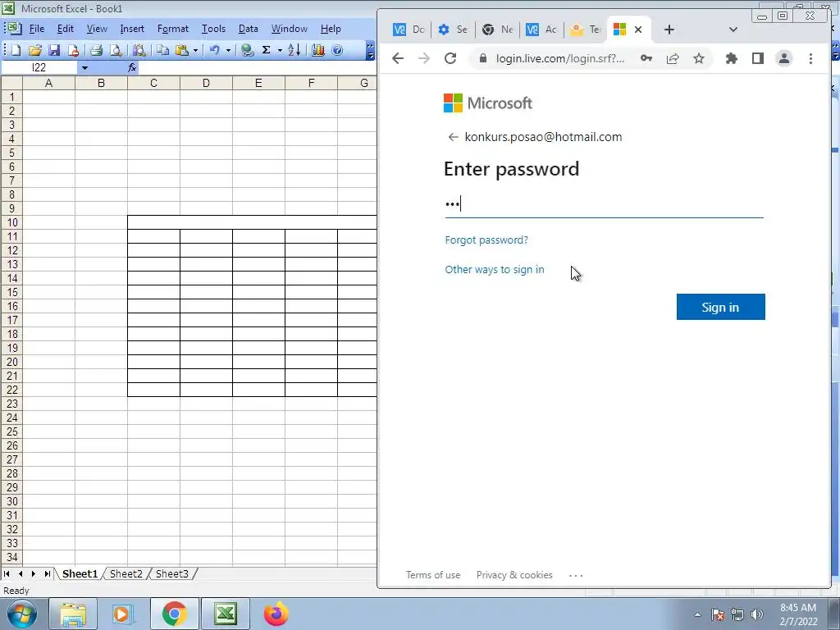The image size is (840, 630).
Task: Click the back arrow beside the email address
Action: 453,137
